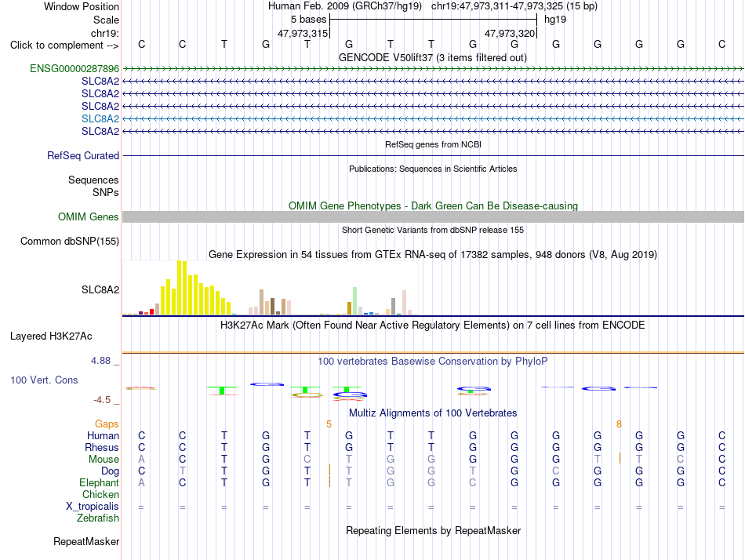Click the gray OMIM Genes bar
Viewport: 745px width, 560px height.
point(433,216)
